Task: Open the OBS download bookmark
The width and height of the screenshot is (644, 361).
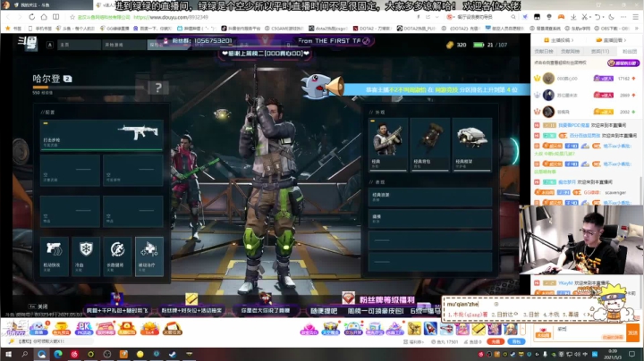Action: click(614, 29)
